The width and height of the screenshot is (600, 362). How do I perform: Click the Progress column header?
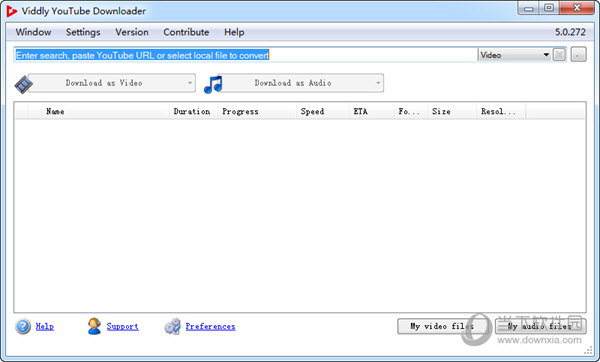[x=257, y=111]
